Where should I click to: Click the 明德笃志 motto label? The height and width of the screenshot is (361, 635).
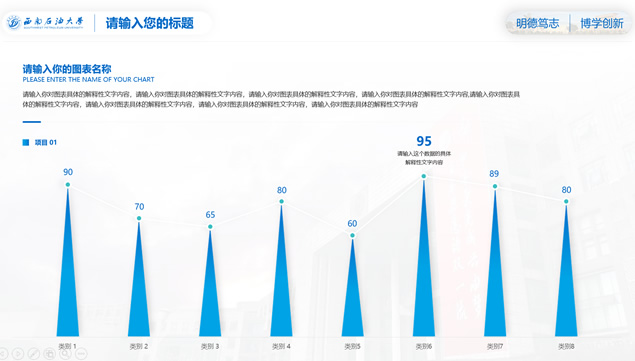click(x=537, y=23)
